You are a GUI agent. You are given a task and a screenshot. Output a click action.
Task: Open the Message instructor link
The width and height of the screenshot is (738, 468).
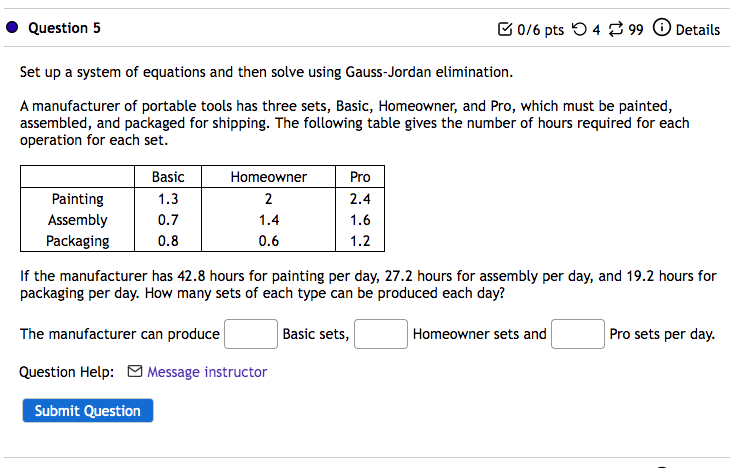pos(207,372)
